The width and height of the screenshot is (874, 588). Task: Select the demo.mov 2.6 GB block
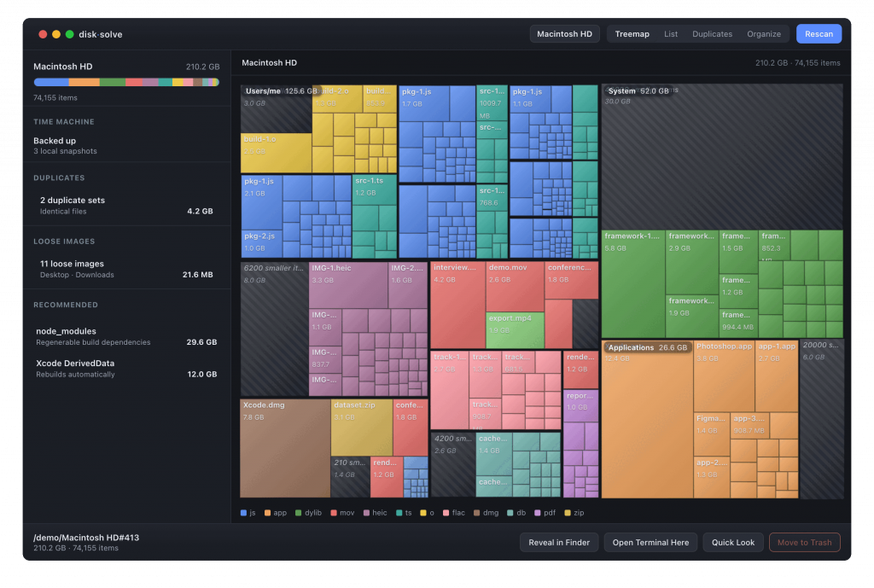click(x=515, y=287)
